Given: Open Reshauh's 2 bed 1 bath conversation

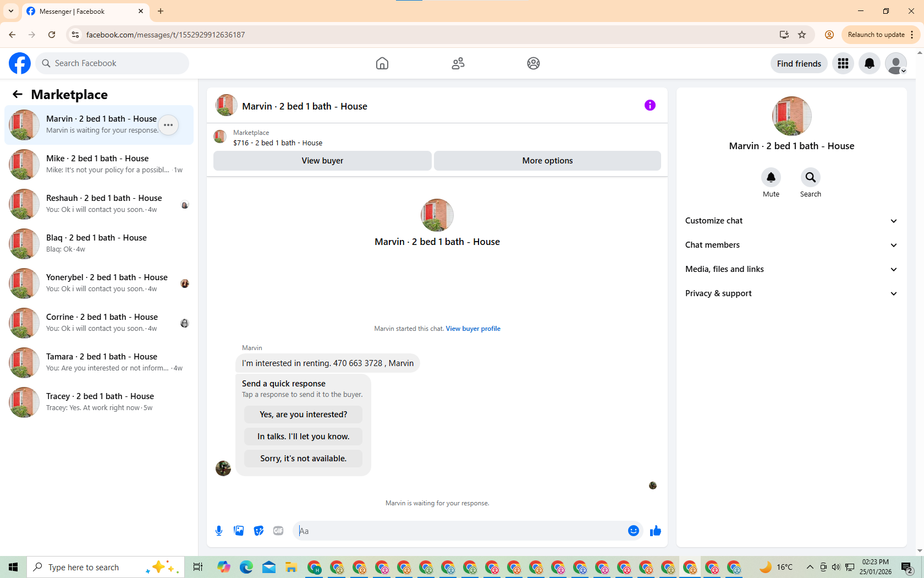Looking at the screenshot, I should (99, 204).
